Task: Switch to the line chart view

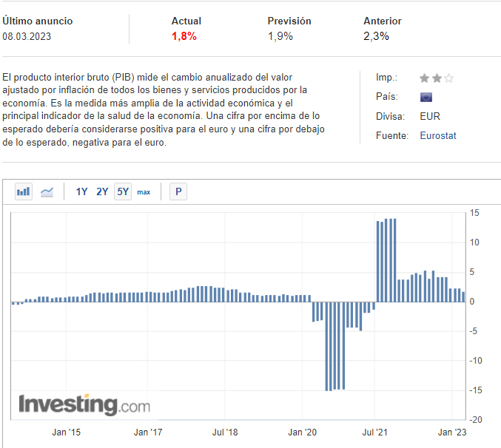Action: 47,191
